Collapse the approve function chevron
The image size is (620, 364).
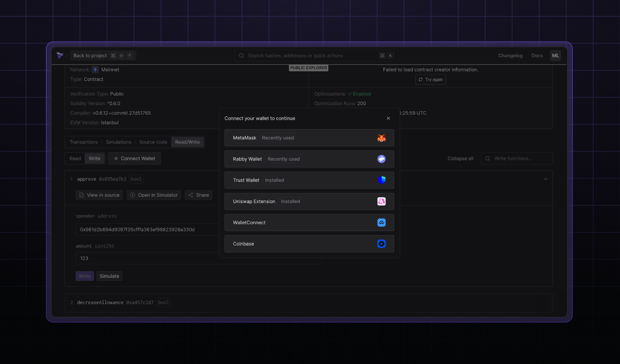[545, 179]
